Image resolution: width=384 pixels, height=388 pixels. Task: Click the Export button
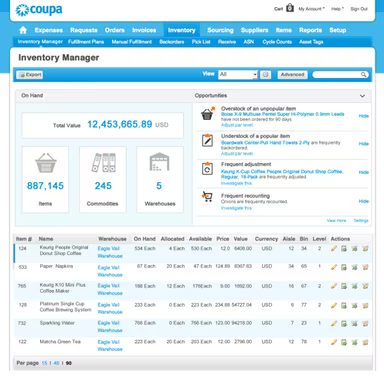pyautogui.click(x=30, y=75)
